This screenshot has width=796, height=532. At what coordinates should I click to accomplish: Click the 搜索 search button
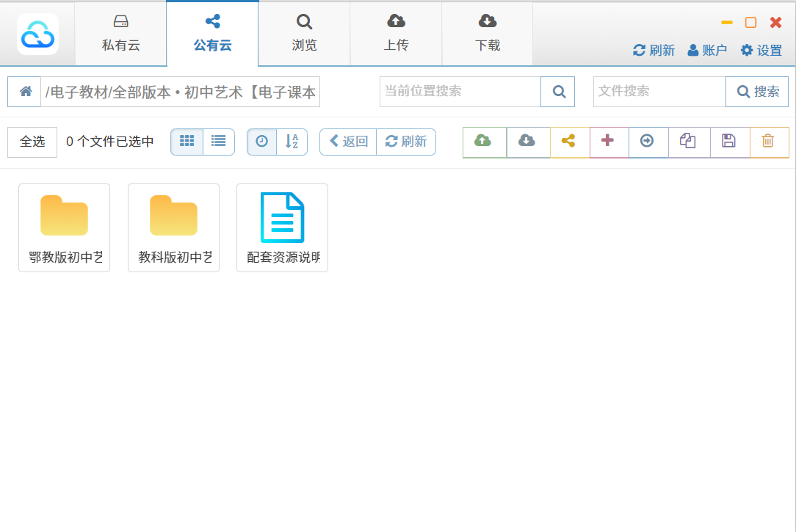[757, 92]
